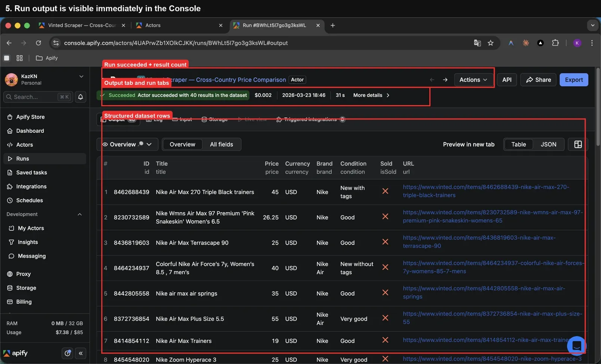Switch the output view to JSON
Viewport: 601px width, 364px height.
tap(548, 144)
